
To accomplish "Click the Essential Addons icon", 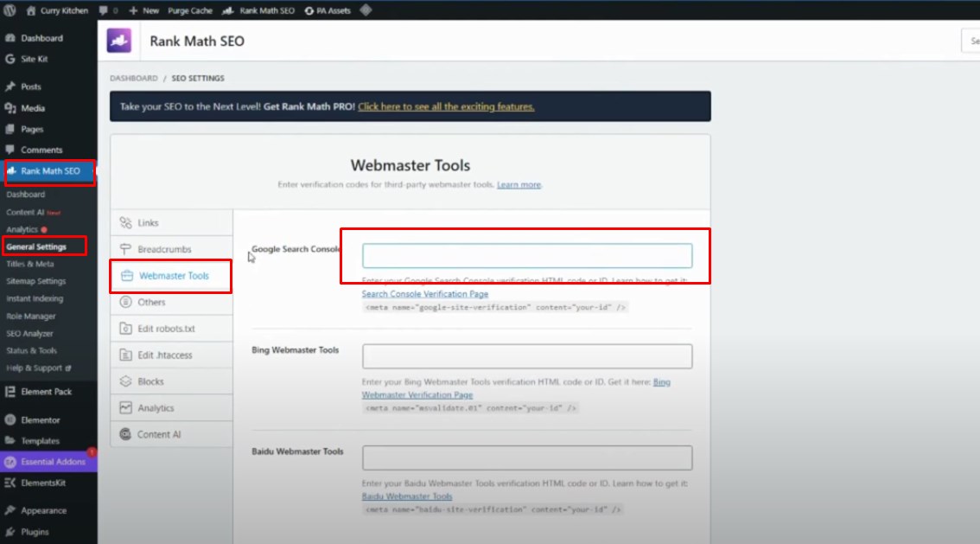I will 10,462.
